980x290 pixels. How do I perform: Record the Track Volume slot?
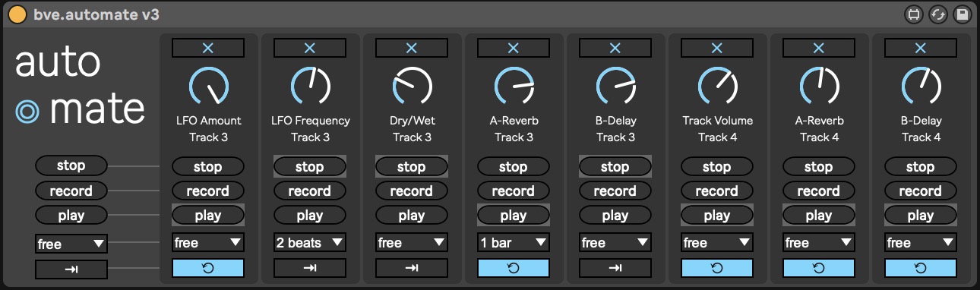(717, 191)
